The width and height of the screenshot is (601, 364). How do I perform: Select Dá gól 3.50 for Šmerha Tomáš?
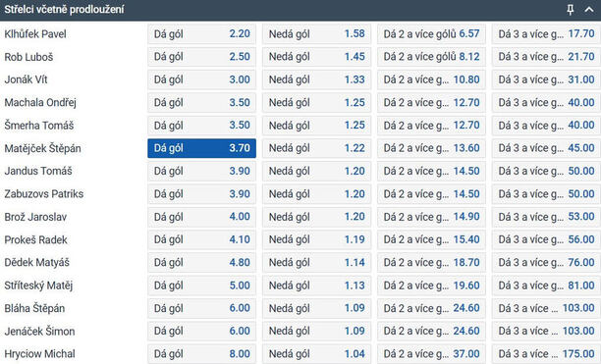tap(201, 126)
